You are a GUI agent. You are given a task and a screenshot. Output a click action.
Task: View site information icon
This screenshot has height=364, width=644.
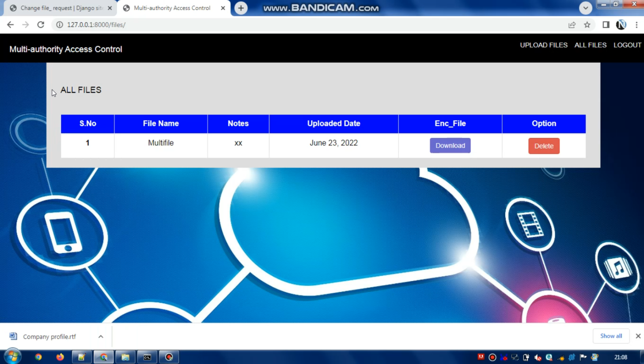(x=60, y=24)
